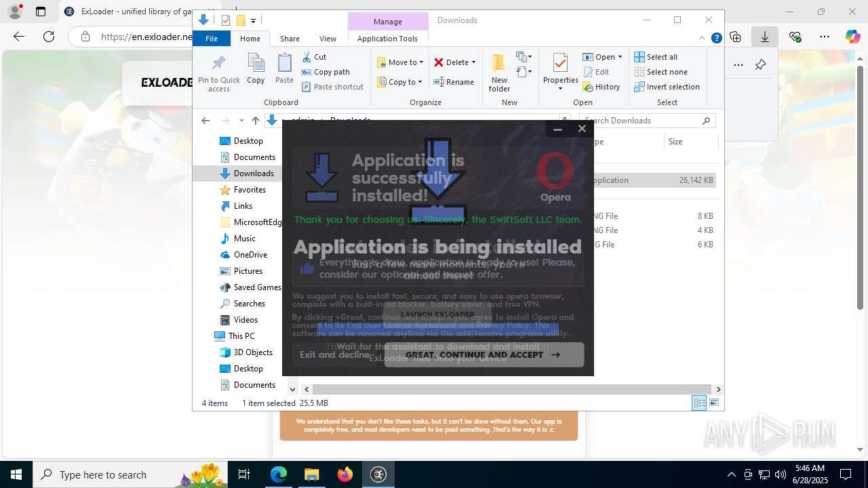Open Quick Access Toolbar customize dropdown

(x=253, y=20)
